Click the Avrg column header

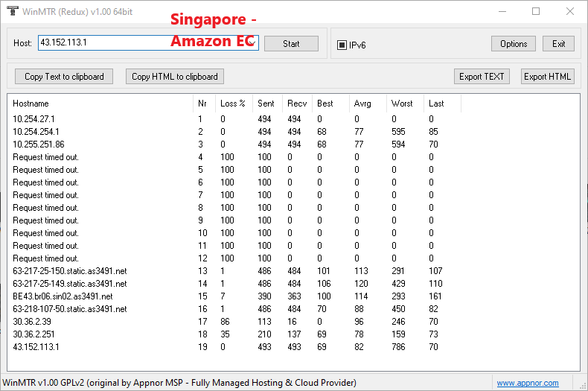pyautogui.click(x=368, y=104)
